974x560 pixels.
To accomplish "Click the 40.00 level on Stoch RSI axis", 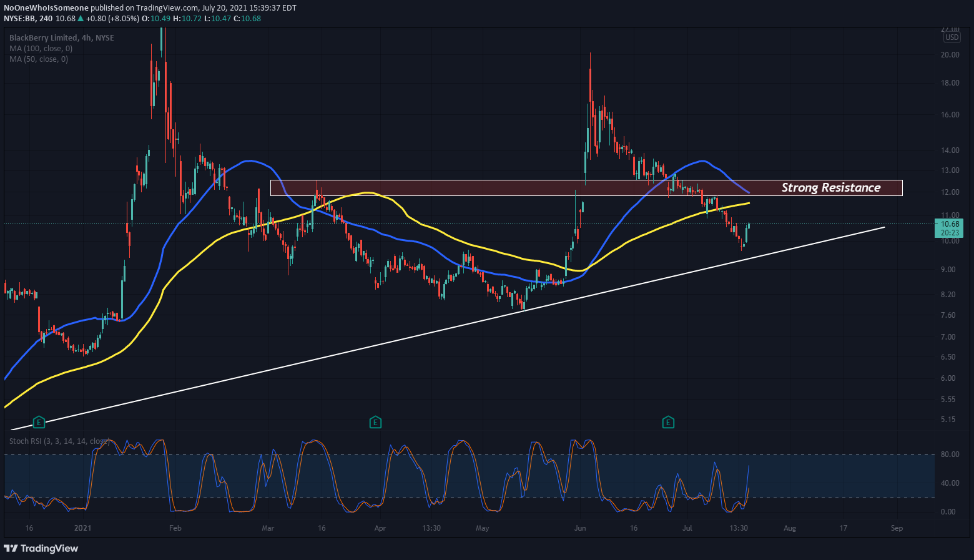I will (x=950, y=483).
